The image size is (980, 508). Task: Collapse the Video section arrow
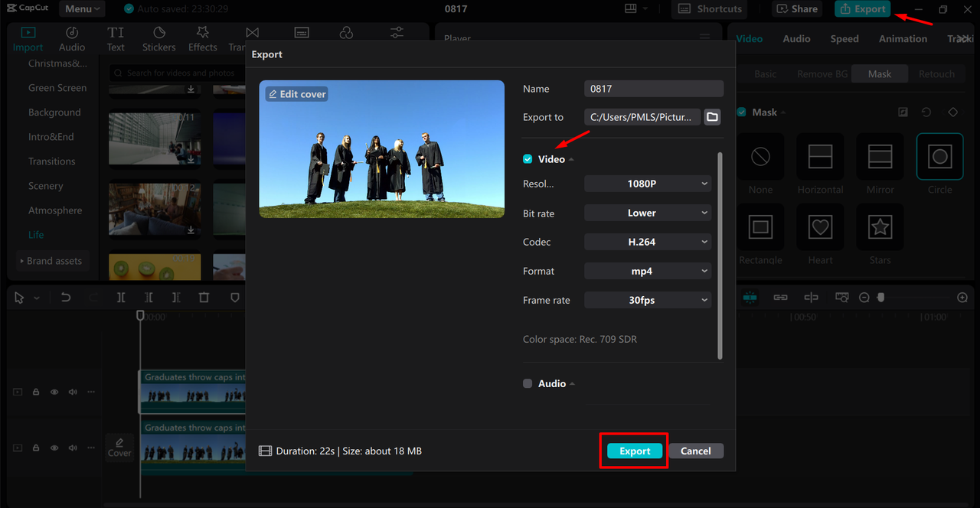pyautogui.click(x=572, y=160)
